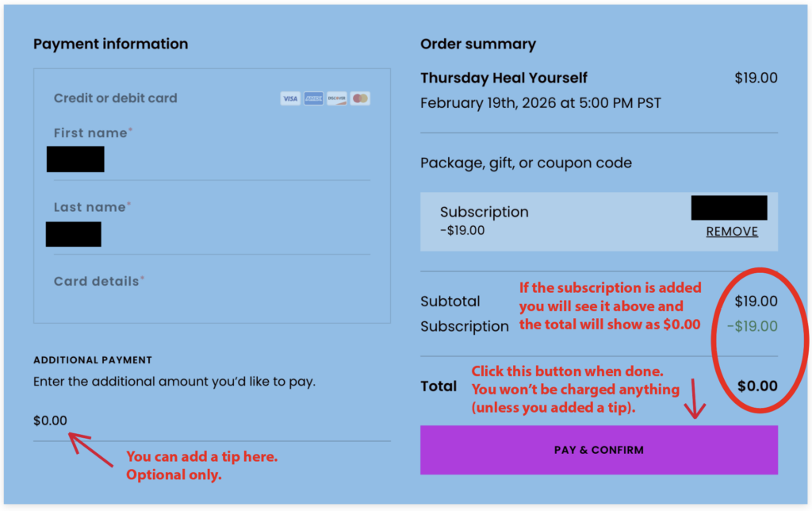
Task: Click the American Express card icon
Action: click(313, 98)
